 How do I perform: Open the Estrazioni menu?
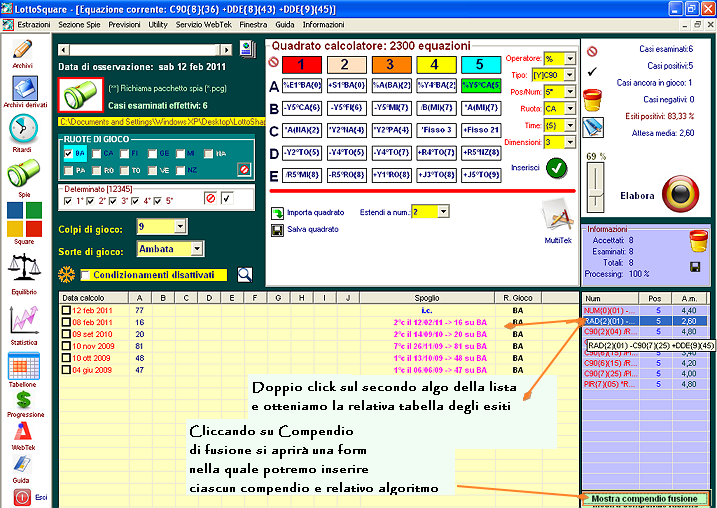(34, 25)
